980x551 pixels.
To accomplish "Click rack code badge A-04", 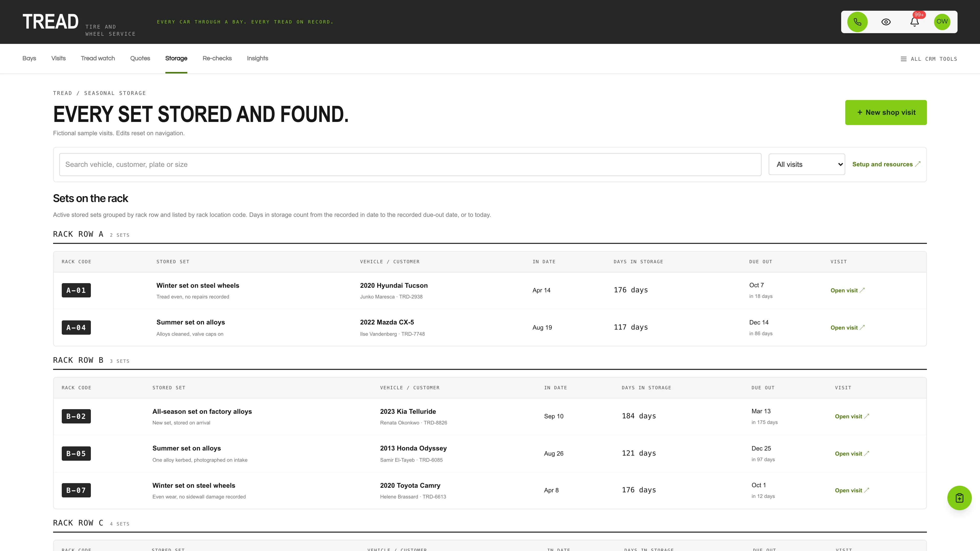I will tap(76, 327).
